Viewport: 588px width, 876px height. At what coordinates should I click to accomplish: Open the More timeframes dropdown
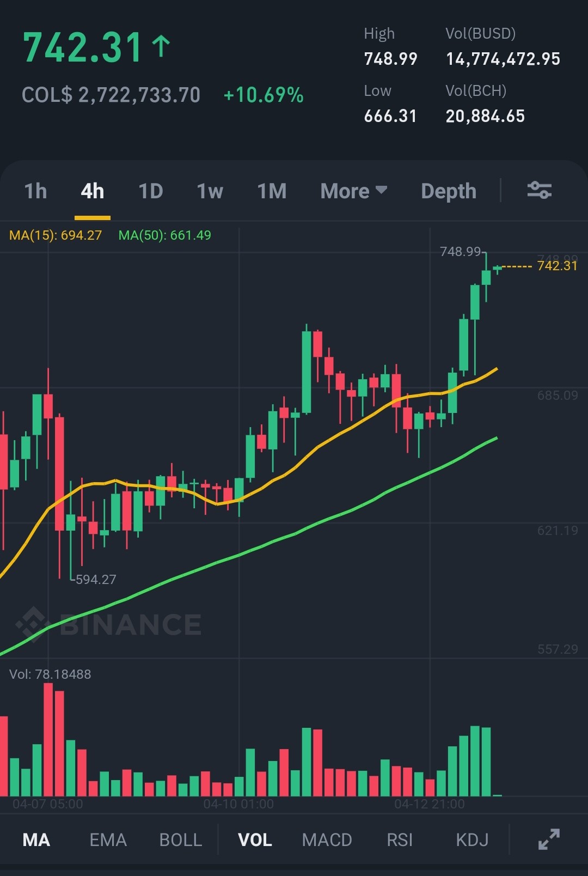(x=354, y=191)
